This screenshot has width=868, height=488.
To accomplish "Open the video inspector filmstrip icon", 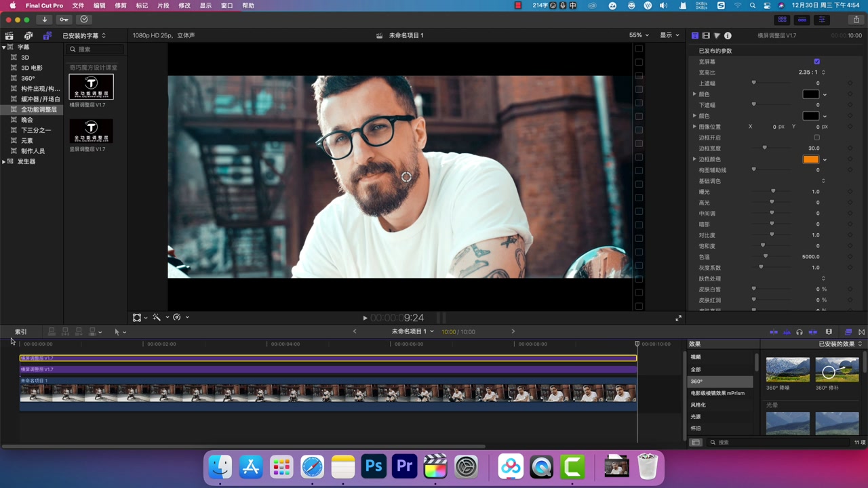I will pyautogui.click(x=706, y=35).
